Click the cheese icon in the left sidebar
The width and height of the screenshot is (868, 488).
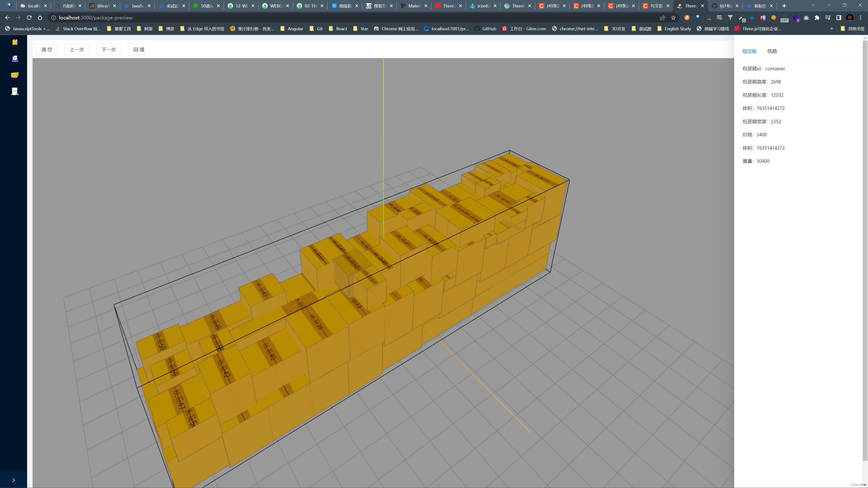15,75
